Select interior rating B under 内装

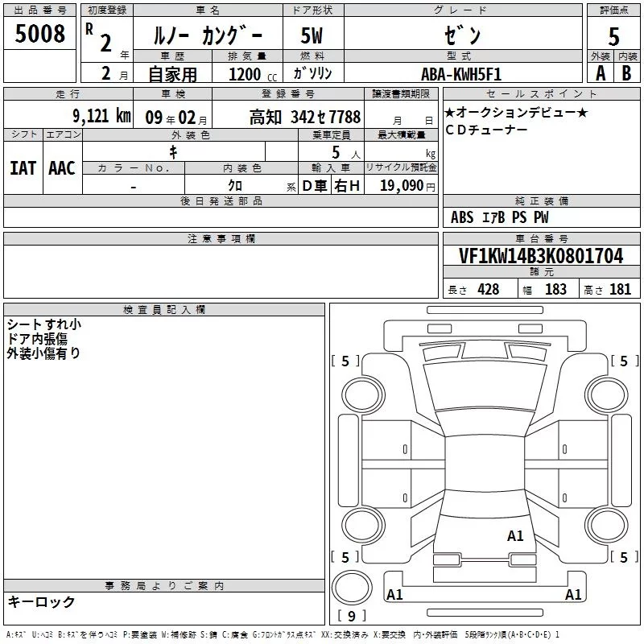tap(627, 73)
